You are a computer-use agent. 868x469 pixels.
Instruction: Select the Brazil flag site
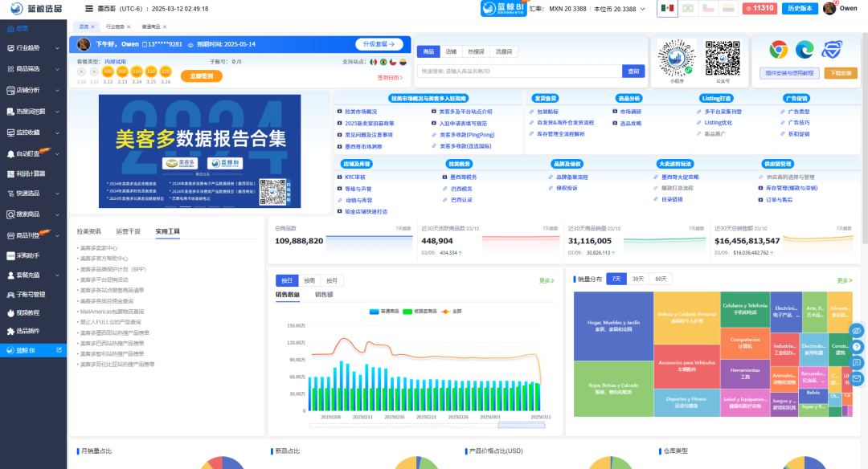click(688, 8)
